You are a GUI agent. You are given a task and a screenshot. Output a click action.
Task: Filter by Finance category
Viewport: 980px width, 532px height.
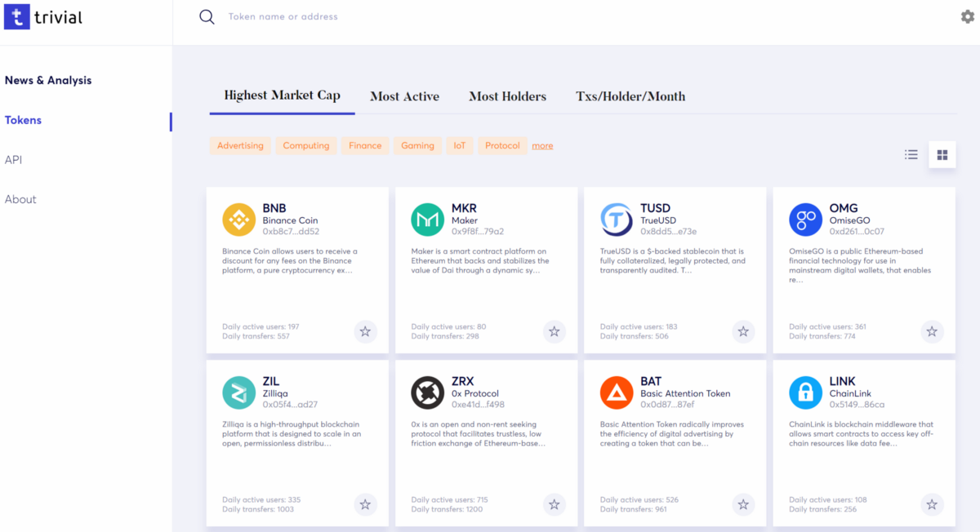click(x=365, y=145)
